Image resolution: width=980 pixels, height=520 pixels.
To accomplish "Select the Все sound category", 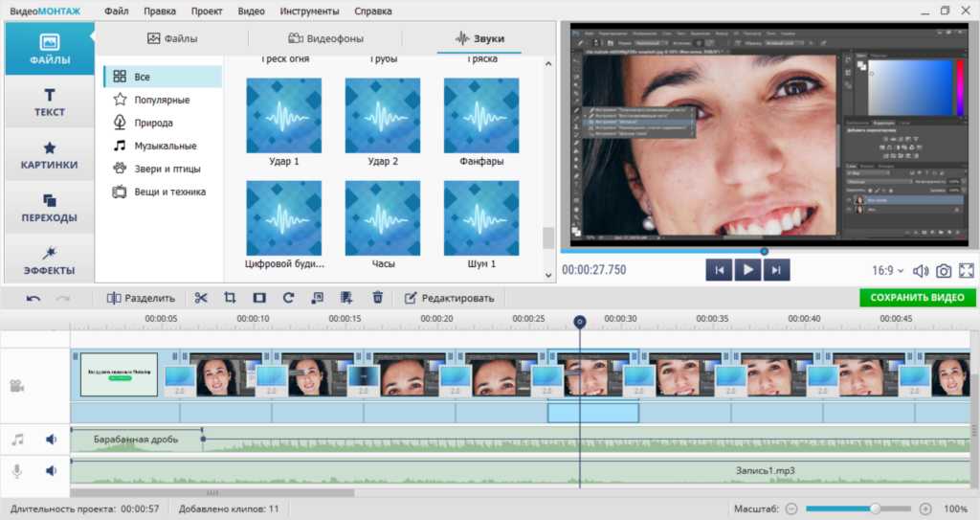I will click(x=163, y=77).
